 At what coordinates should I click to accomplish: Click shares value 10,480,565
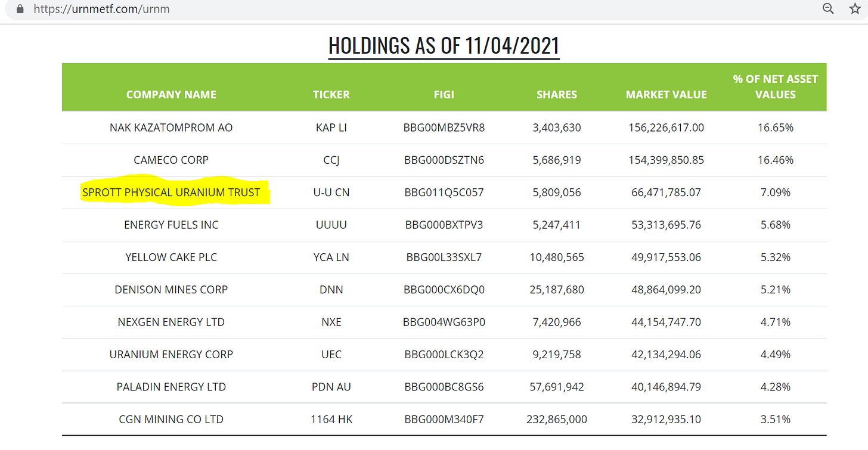[x=557, y=257]
